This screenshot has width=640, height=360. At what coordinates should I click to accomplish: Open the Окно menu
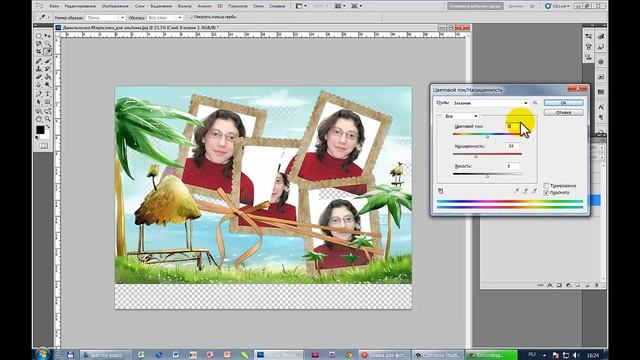pyautogui.click(x=258, y=6)
